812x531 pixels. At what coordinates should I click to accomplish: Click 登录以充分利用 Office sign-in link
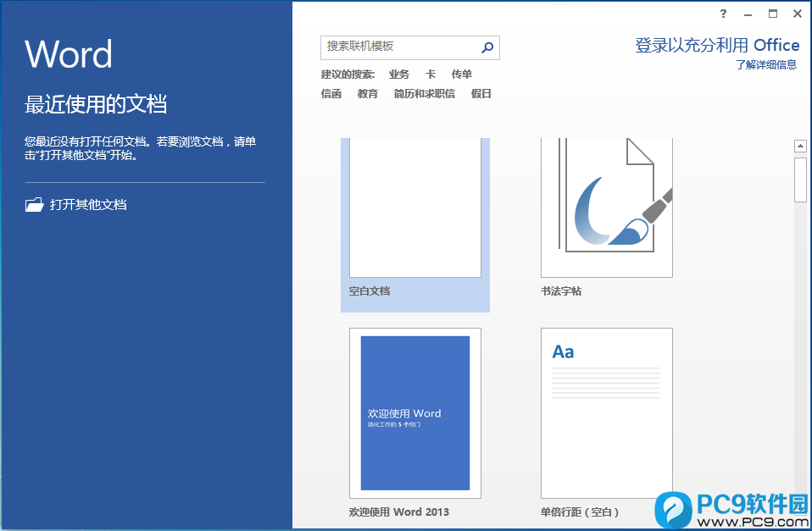pyautogui.click(x=717, y=46)
